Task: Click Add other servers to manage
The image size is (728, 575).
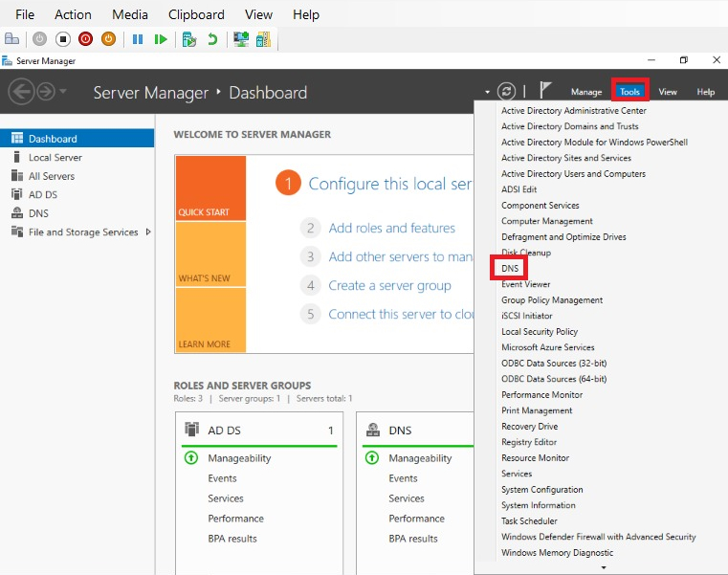Action: tap(401, 256)
